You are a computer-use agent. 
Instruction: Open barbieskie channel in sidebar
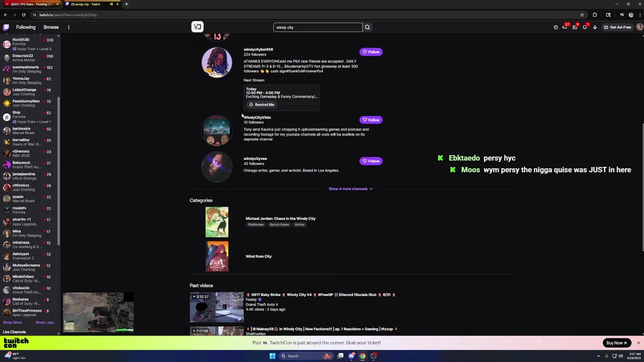(x=30, y=131)
